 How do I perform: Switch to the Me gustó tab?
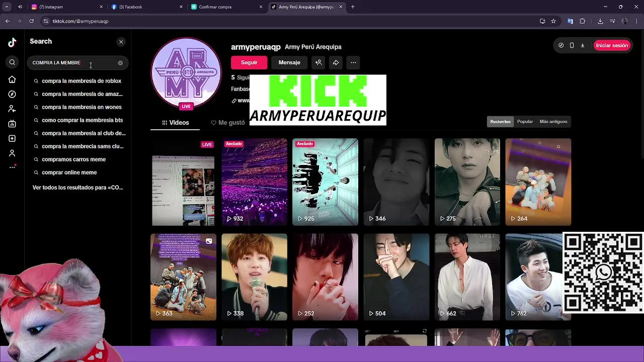tap(228, 123)
